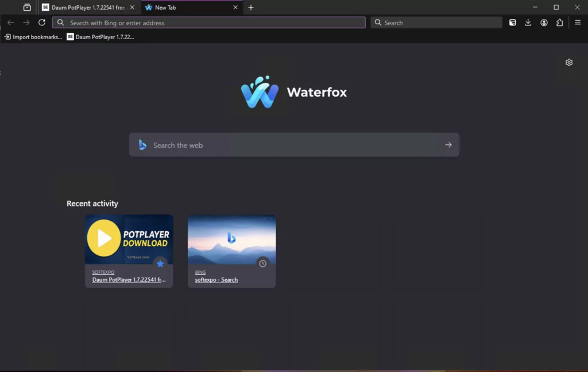Click the Bing logo inside the search field
588x372 pixels.
(x=142, y=145)
